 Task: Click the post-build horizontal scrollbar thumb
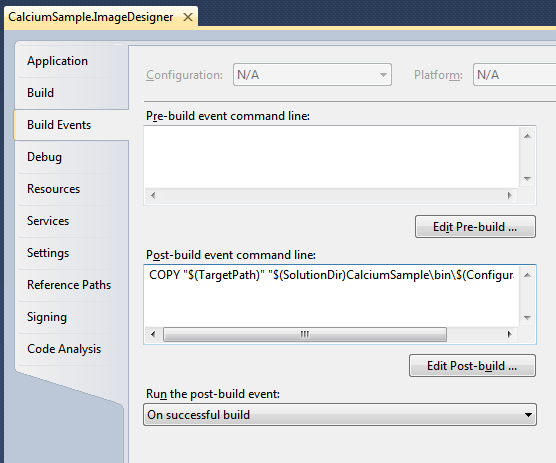305,334
